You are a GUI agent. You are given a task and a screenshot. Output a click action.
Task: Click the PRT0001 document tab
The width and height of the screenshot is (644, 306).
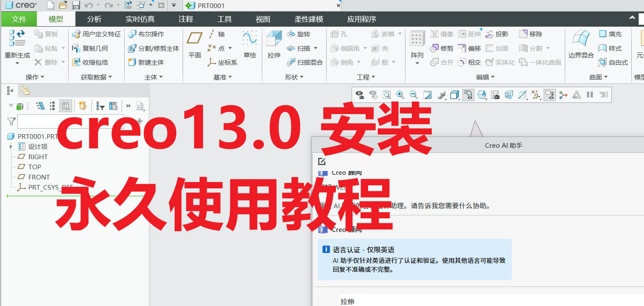click(x=262, y=6)
